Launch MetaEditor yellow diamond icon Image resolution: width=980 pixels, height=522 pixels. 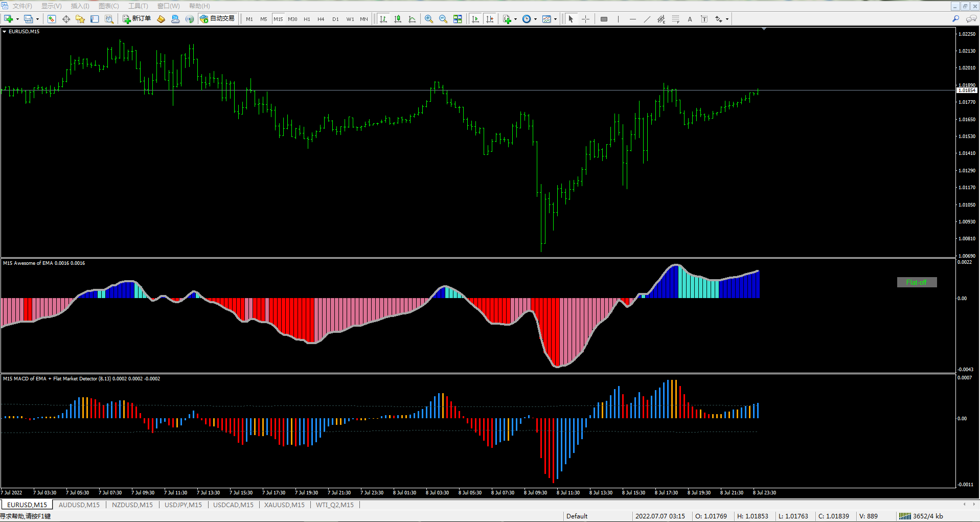click(x=161, y=19)
